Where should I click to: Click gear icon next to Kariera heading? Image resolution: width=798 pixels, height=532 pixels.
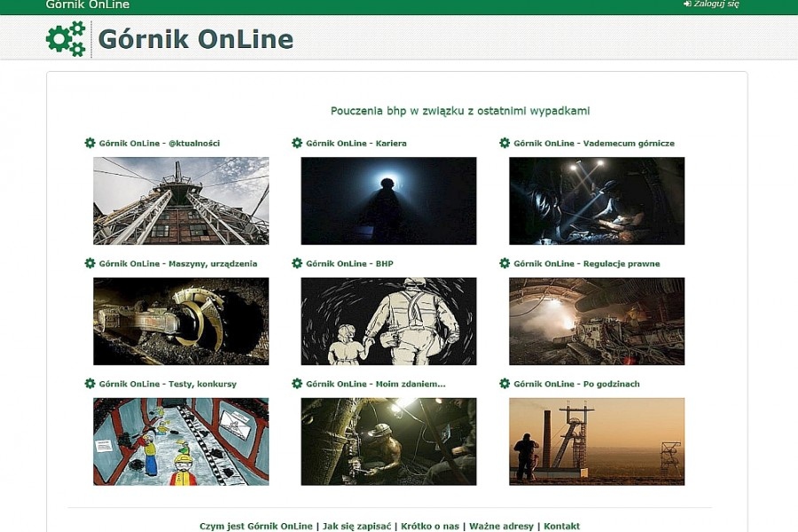click(x=297, y=143)
